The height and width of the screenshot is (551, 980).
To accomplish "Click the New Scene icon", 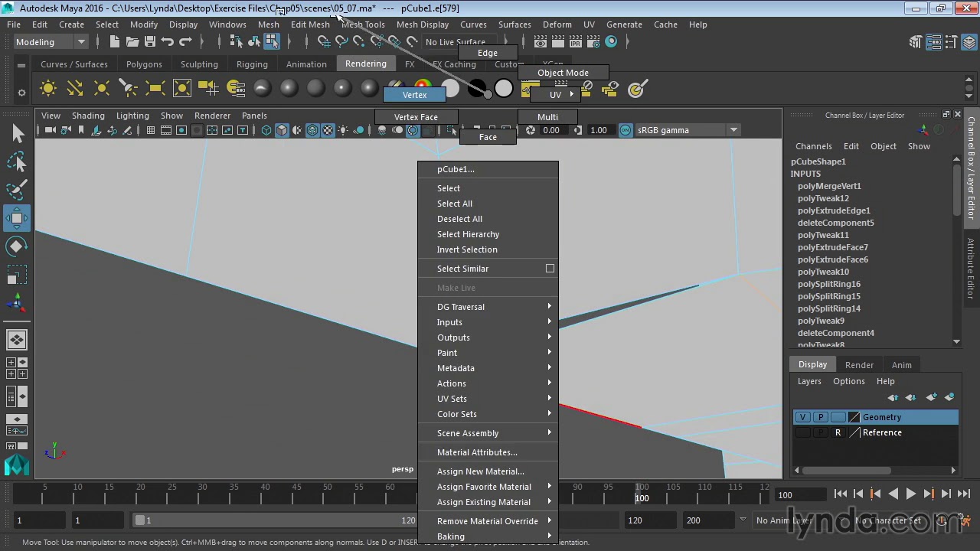I will [x=115, y=42].
